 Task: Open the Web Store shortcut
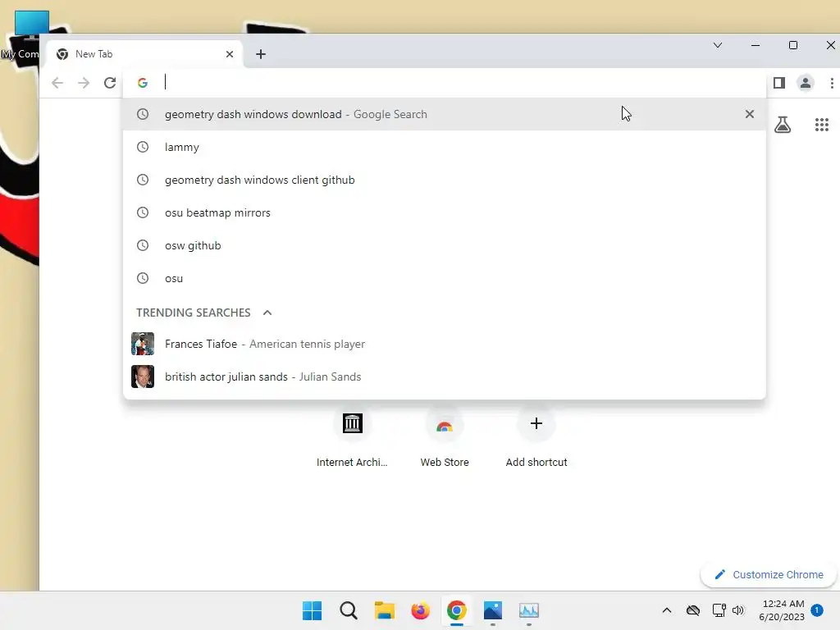click(x=444, y=436)
